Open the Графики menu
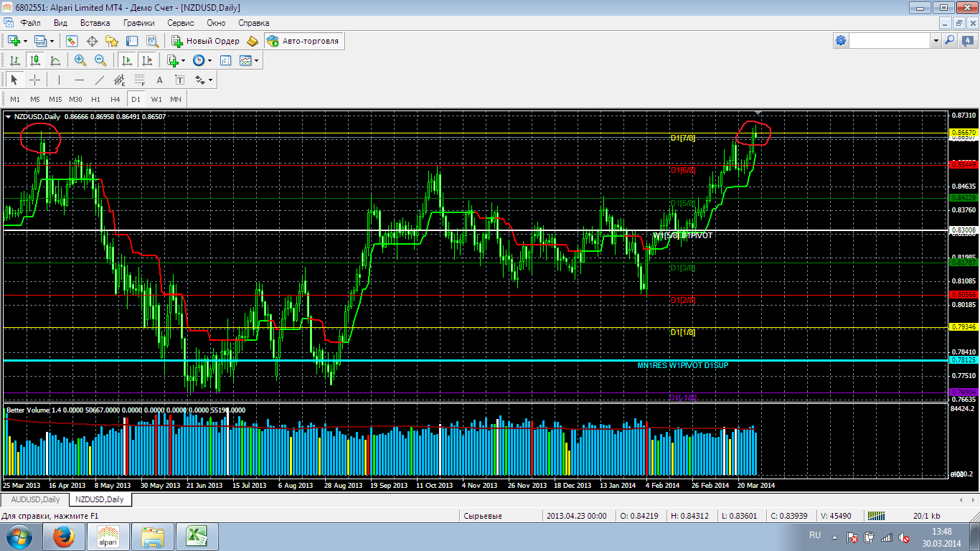 click(138, 23)
